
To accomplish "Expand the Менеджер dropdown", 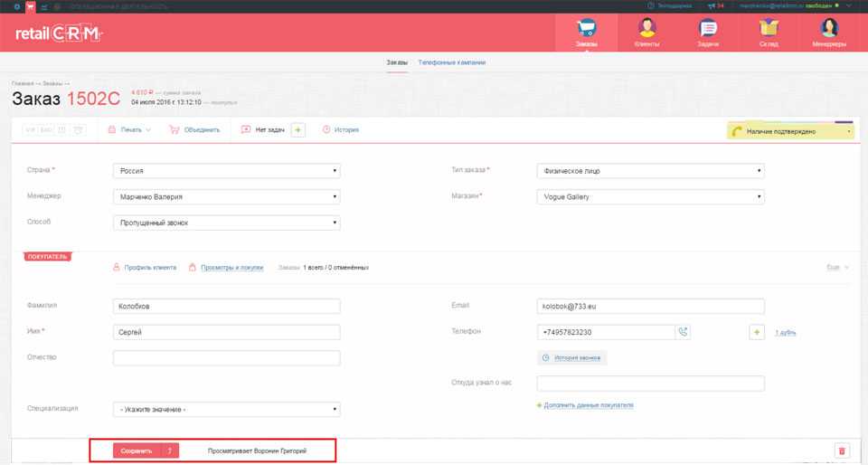I will click(226, 196).
